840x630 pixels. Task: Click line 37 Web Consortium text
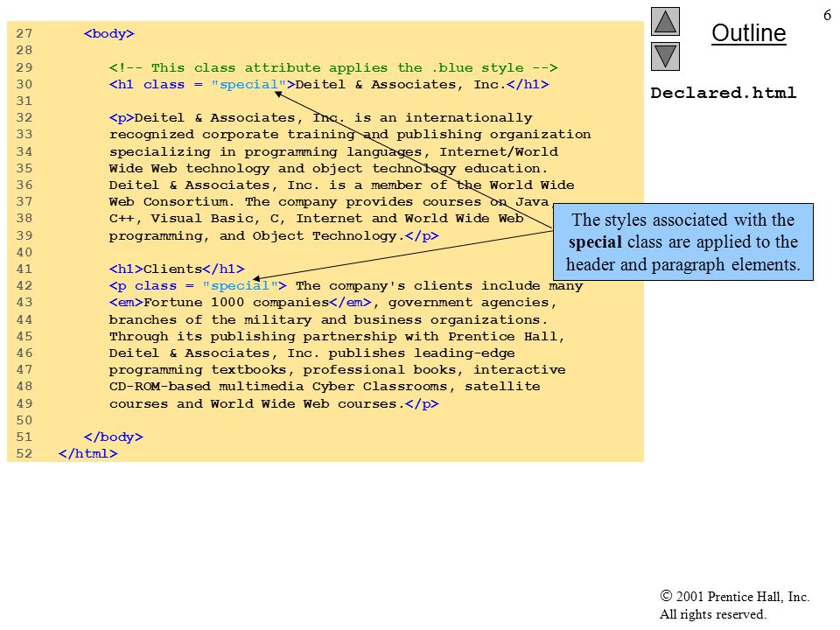(x=332, y=202)
